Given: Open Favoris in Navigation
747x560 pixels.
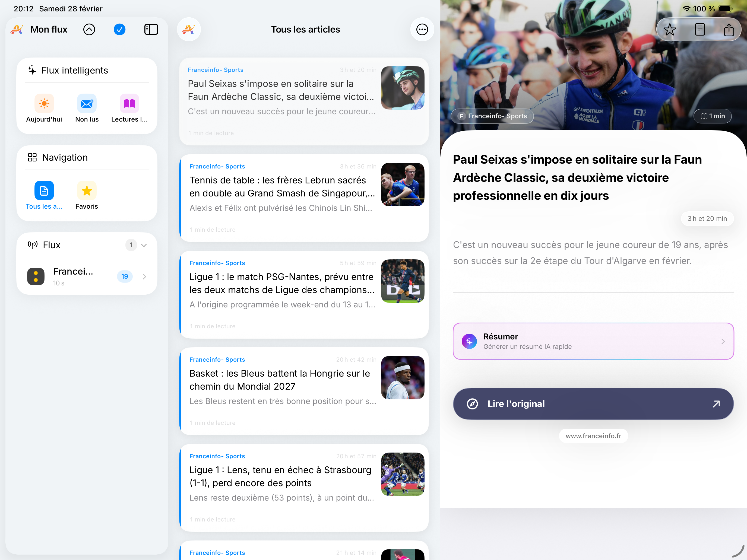Looking at the screenshot, I should pos(87,195).
